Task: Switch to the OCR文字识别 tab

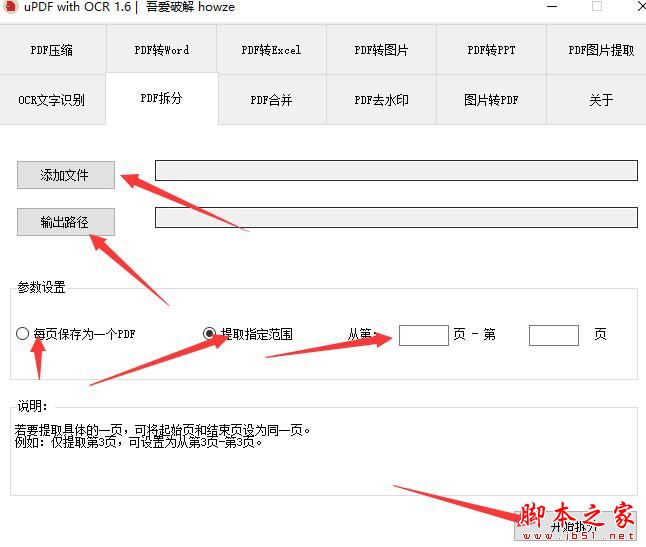Action: point(52,100)
